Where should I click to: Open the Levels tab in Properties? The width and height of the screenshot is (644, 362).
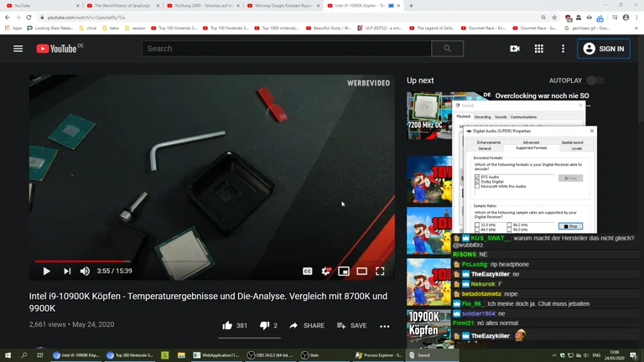pyautogui.click(x=576, y=148)
